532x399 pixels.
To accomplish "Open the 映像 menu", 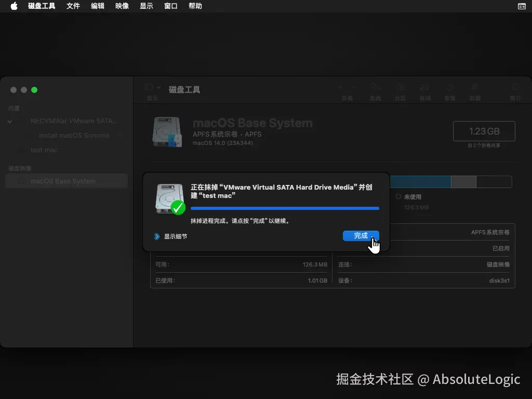I will [x=122, y=6].
